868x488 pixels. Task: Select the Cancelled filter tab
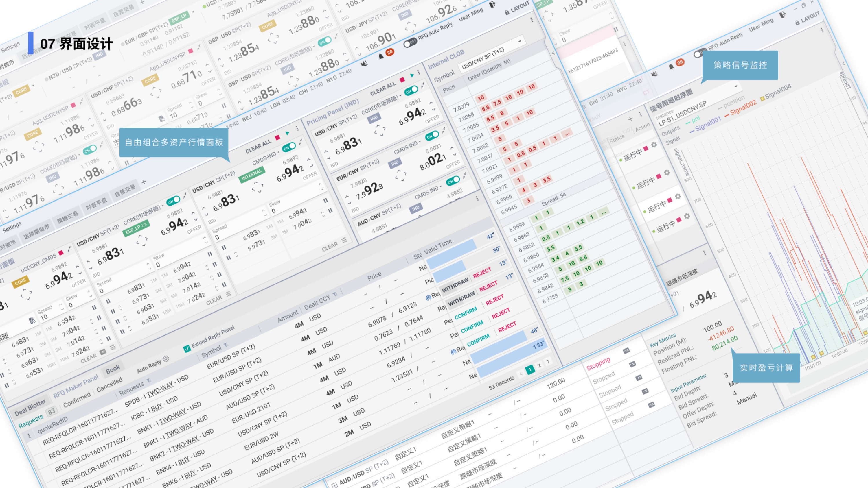[x=109, y=385]
